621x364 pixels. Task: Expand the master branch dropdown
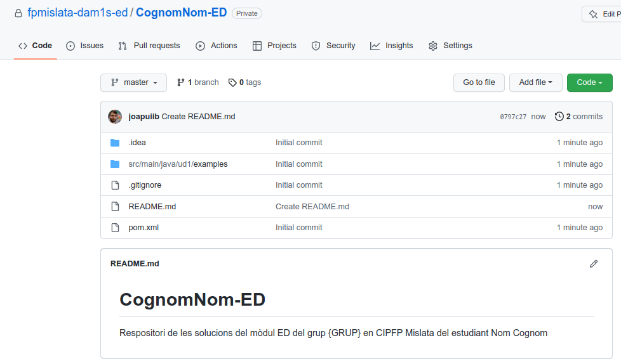pyautogui.click(x=133, y=82)
